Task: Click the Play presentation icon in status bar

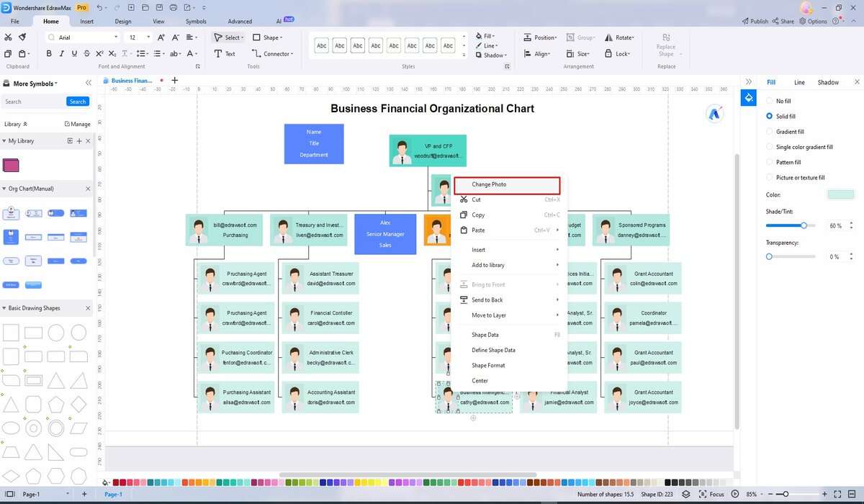Action: point(736,495)
